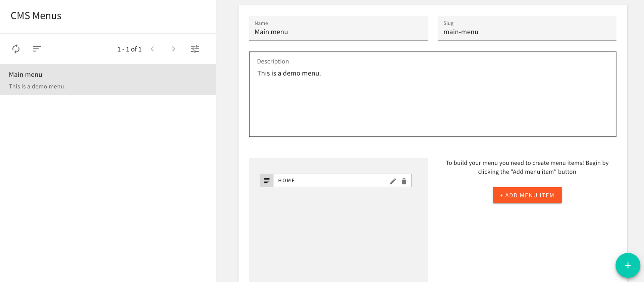Click the HOME item drag handle
This screenshot has height=282, width=644.
pos(267,181)
